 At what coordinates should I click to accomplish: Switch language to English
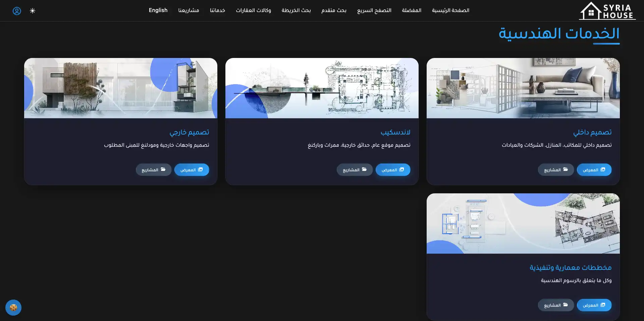coord(158,10)
